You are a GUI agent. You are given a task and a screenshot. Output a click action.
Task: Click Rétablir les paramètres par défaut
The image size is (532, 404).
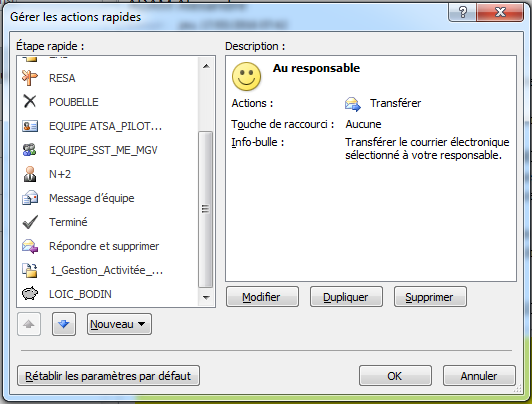coord(108,376)
